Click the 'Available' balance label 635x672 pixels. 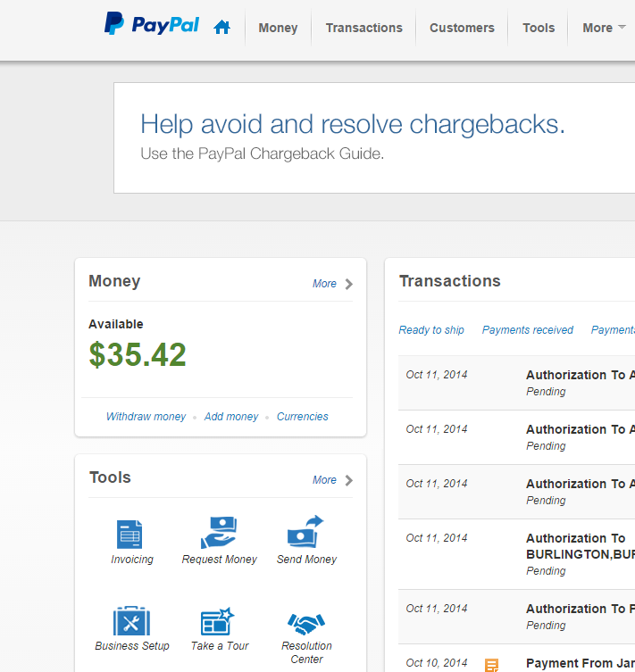116,324
